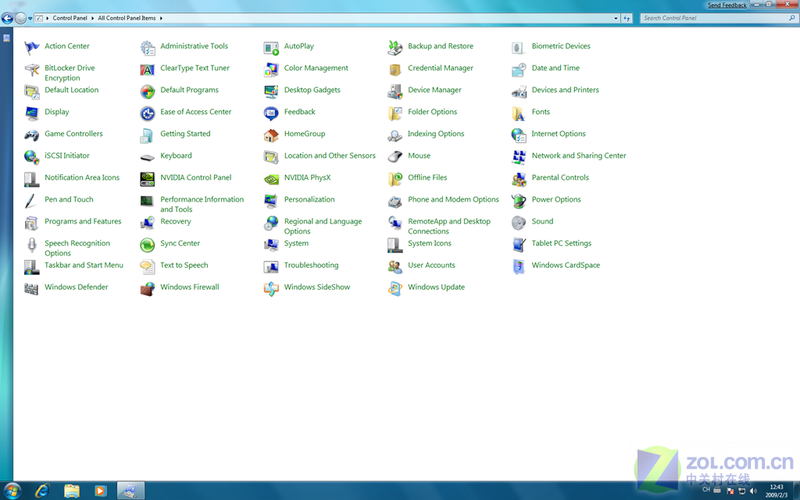Open the Sync Center green icon

[x=147, y=245]
